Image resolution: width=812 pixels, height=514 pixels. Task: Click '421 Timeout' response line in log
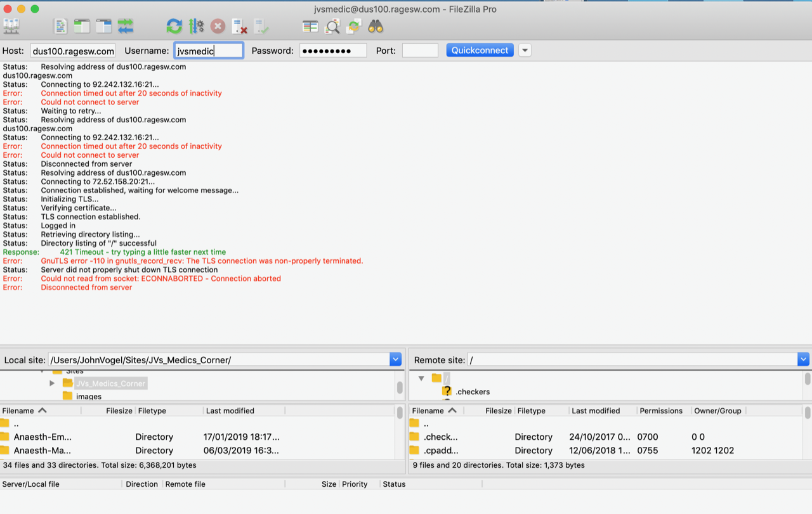click(x=143, y=252)
